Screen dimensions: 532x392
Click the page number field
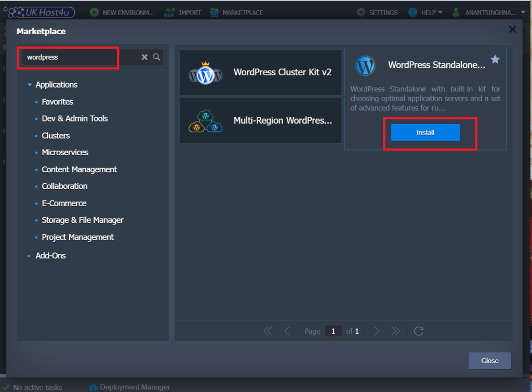(333, 331)
